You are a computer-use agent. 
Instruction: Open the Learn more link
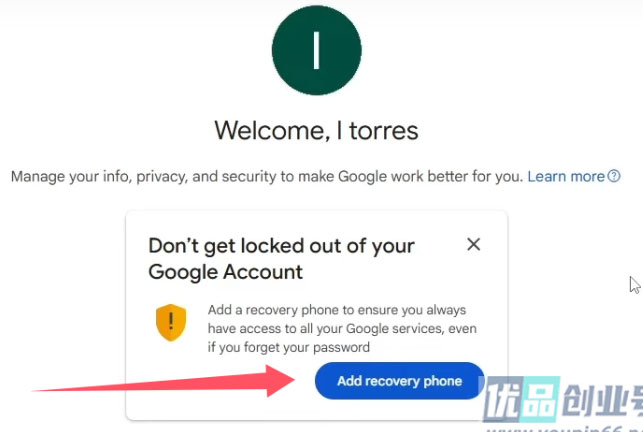pos(566,176)
